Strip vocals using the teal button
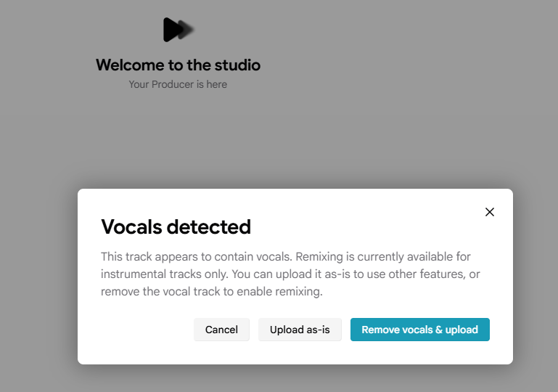The width and height of the screenshot is (558, 392). [420, 330]
